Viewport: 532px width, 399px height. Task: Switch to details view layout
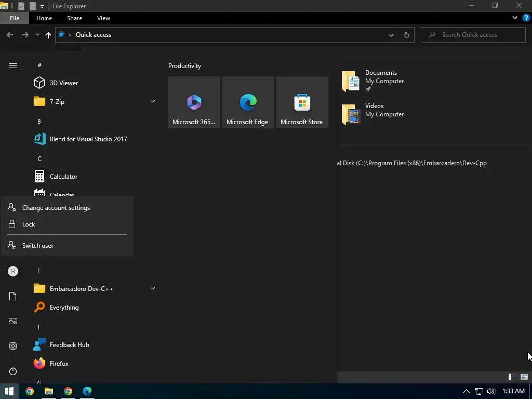513,377
